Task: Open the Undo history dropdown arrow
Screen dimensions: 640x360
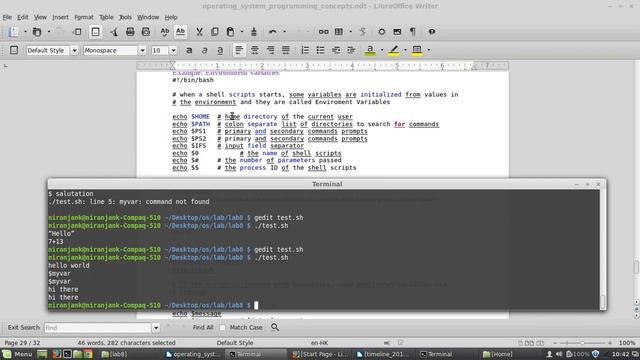Action: click(x=284, y=32)
